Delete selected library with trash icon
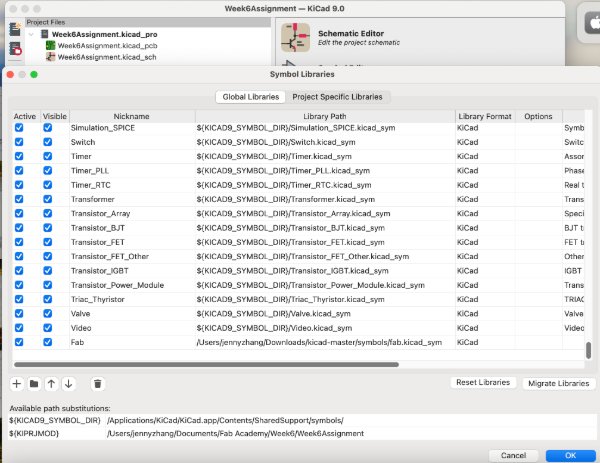600x463 pixels. point(98,383)
